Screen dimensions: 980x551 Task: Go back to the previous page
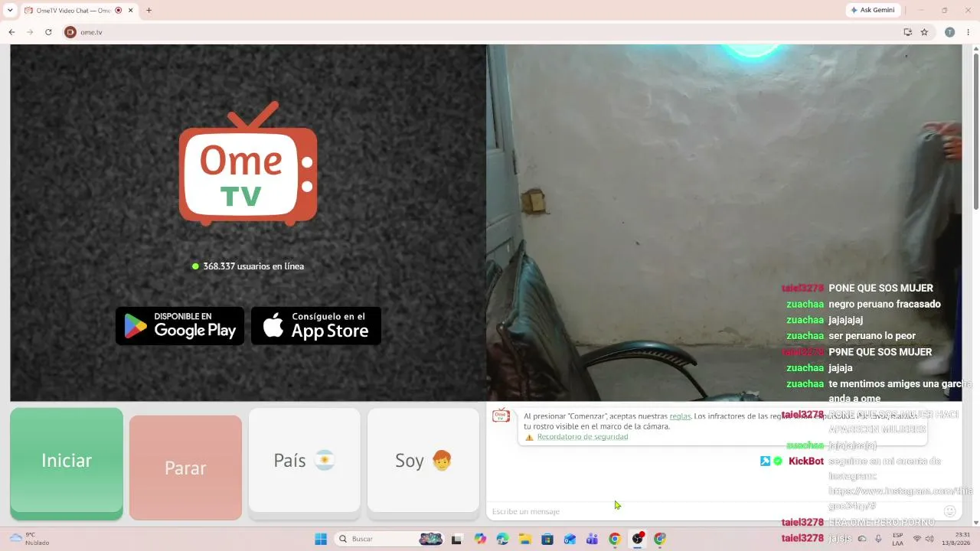point(11,32)
